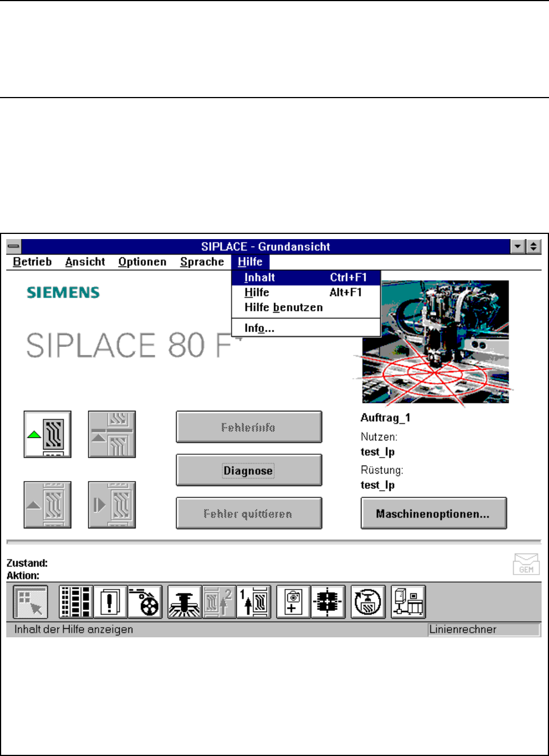Open the Optionen menu

[143, 262]
